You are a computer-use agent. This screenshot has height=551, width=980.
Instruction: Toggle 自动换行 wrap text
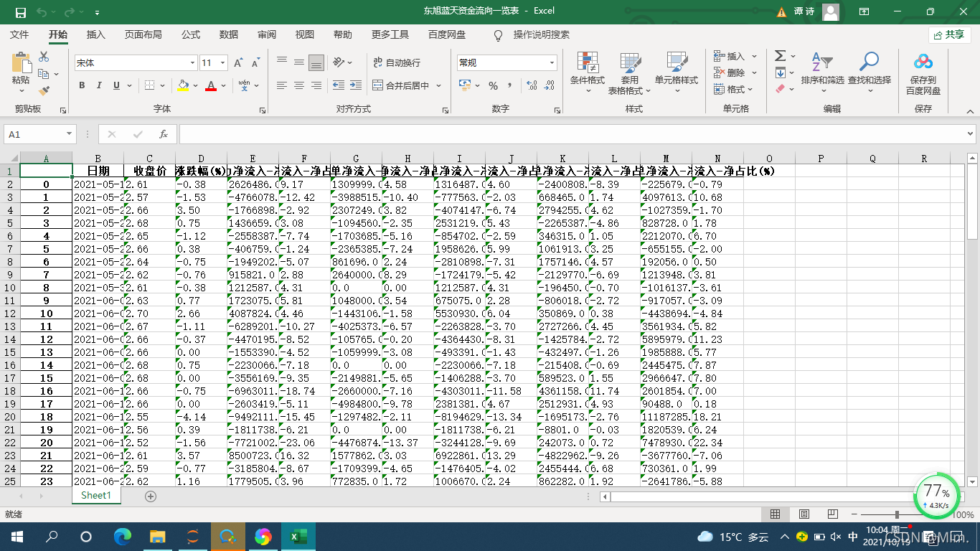397,63
